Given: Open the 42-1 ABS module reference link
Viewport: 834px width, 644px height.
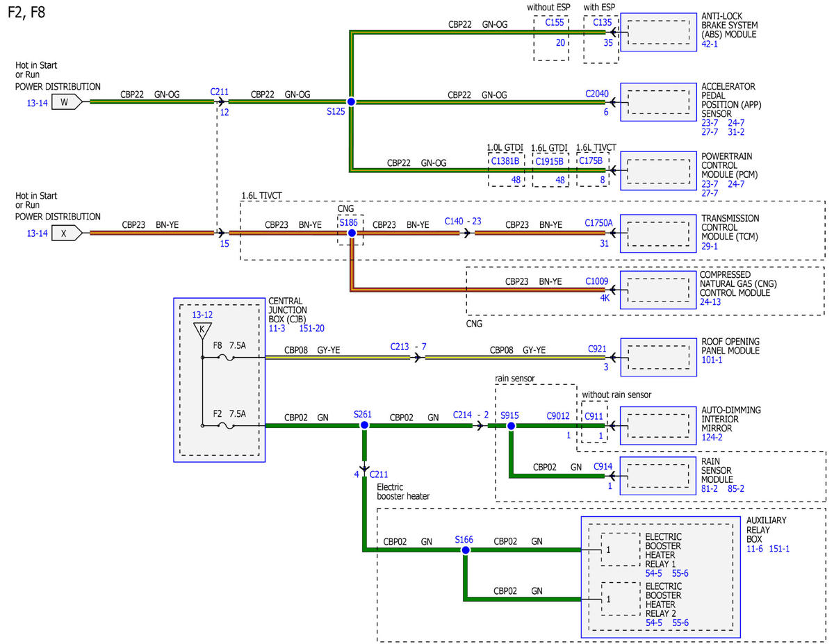Looking at the screenshot, I should click(709, 44).
